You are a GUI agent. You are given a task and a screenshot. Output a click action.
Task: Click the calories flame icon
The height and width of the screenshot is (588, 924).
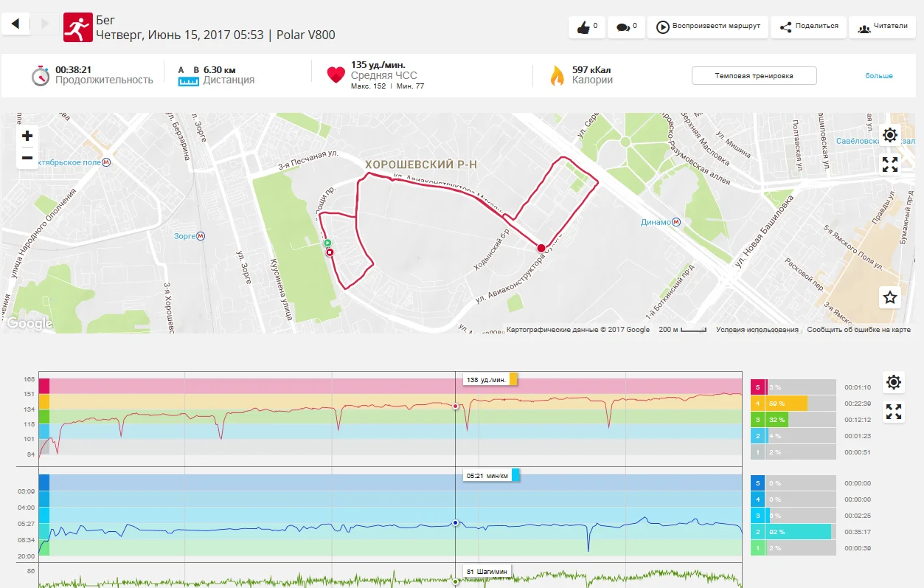[557, 75]
